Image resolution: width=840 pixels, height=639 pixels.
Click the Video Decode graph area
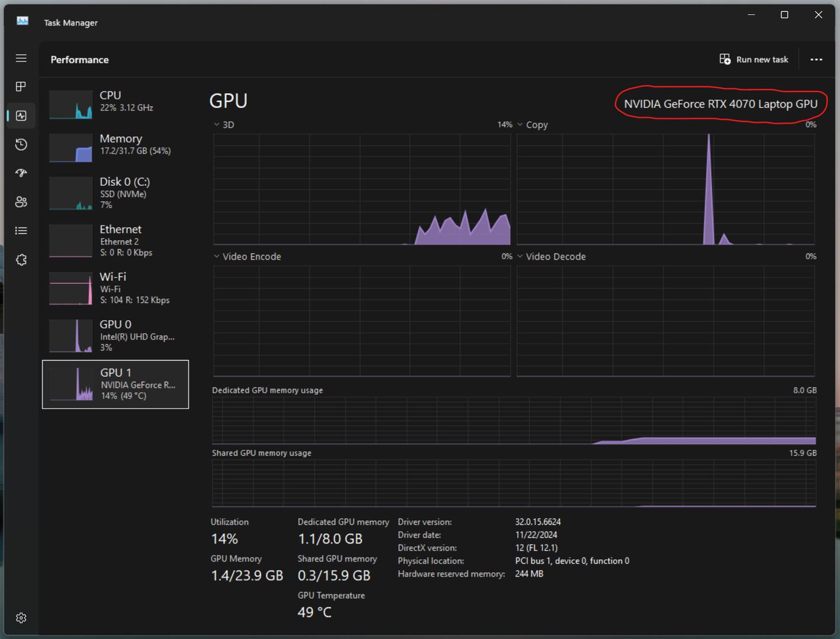pos(665,321)
